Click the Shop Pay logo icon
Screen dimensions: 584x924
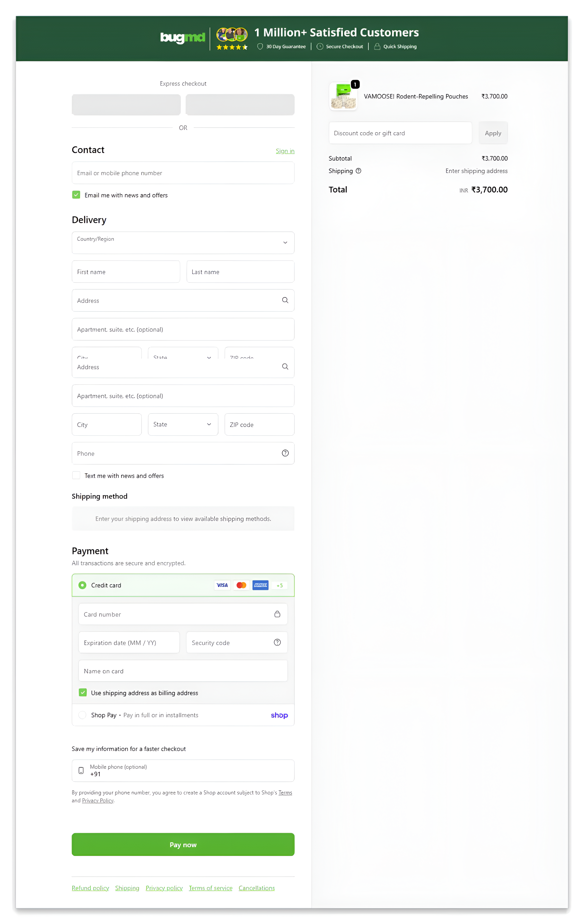279,715
